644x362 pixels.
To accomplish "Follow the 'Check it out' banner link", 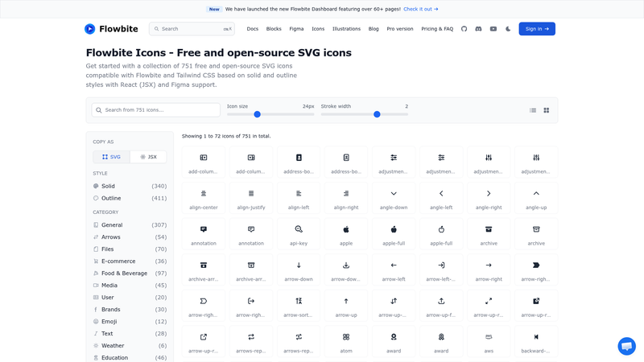I will [420, 9].
